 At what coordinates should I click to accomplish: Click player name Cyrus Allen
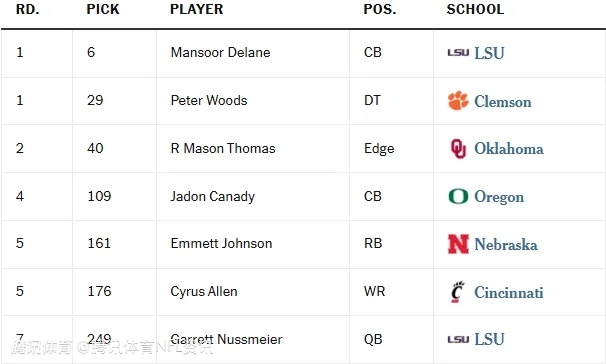(204, 292)
